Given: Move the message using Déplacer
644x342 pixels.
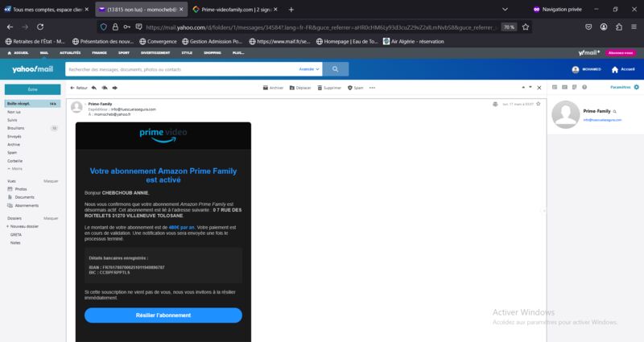Looking at the screenshot, I should point(300,88).
